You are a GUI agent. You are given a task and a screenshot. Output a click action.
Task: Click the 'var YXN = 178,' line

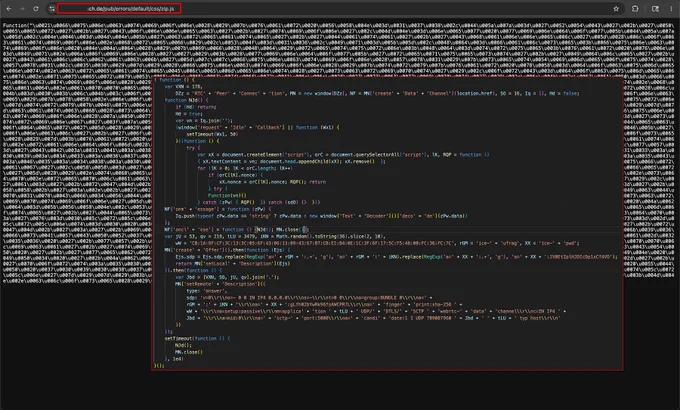(x=183, y=86)
